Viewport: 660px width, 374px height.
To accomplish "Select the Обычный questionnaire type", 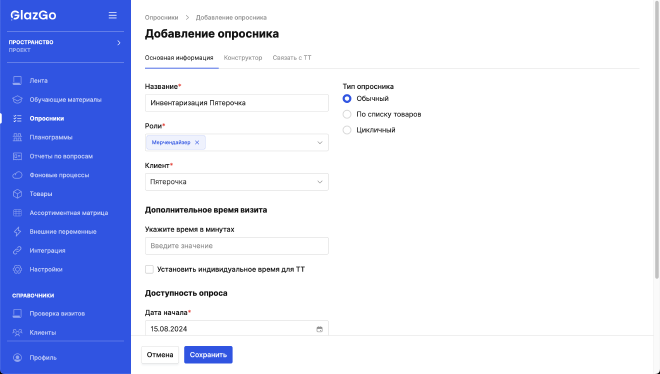I will [347, 98].
